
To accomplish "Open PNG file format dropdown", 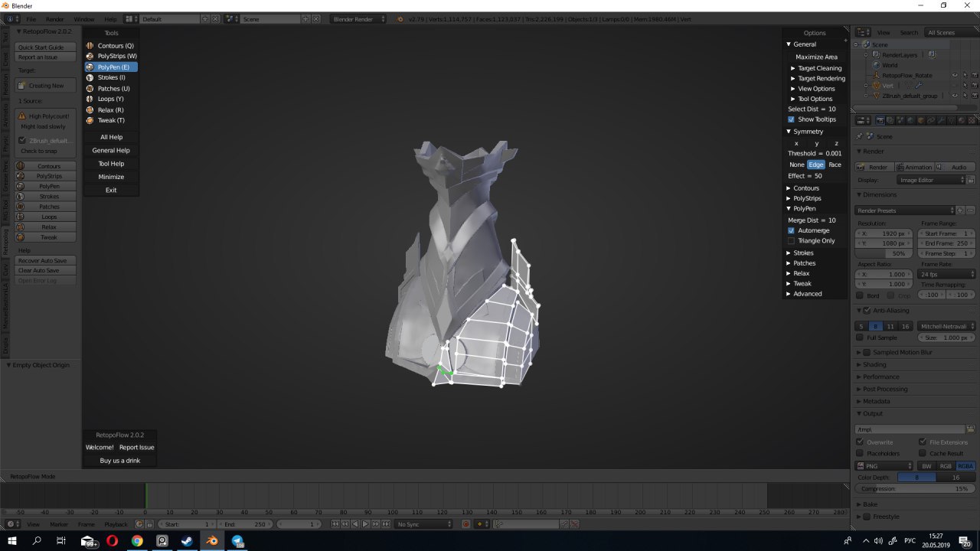I will coord(884,466).
